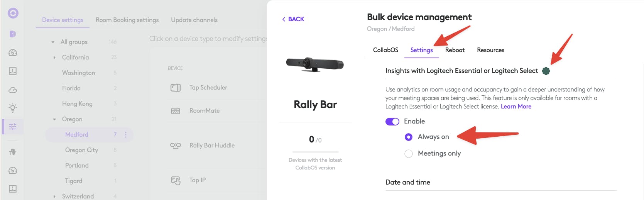
Task: Collapse the Oregon group
Action: (54, 119)
